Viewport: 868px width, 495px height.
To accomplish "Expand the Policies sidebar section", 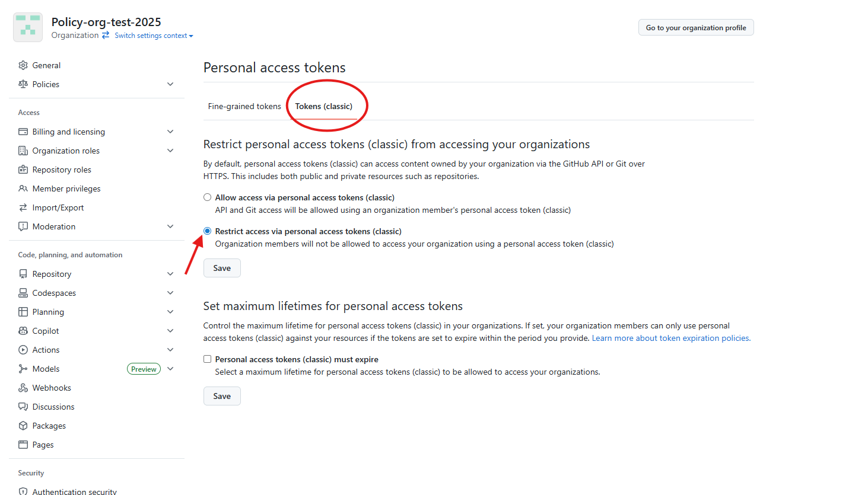I will 170,84.
